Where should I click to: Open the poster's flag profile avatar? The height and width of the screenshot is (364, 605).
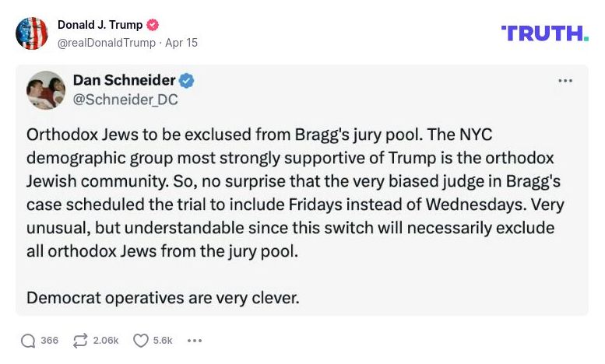pos(32,33)
